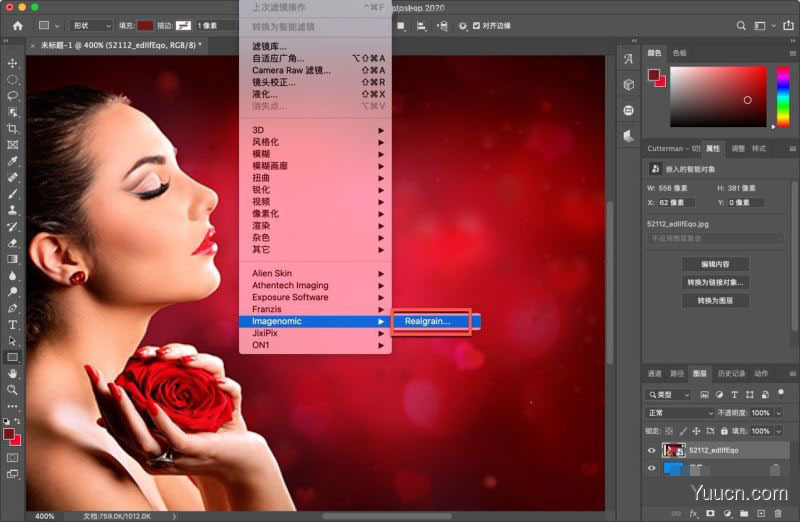
Task: Expand the JixiPix submenu
Action: coord(315,333)
